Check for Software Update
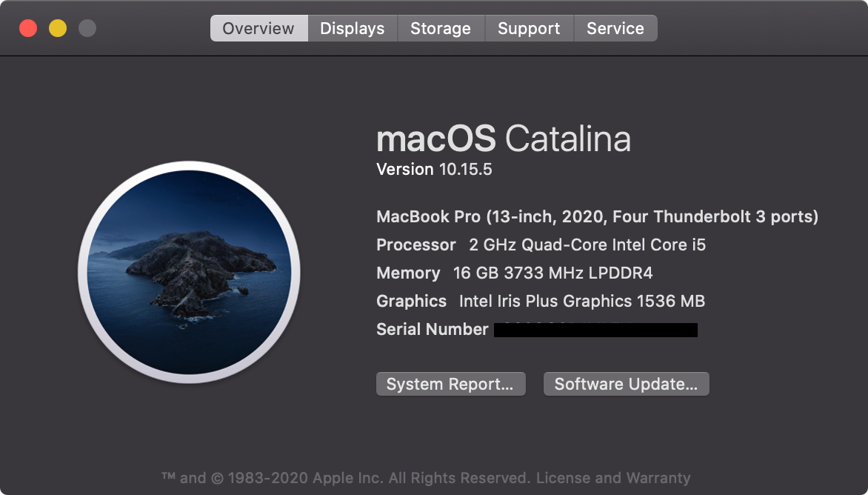 [626, 384]
